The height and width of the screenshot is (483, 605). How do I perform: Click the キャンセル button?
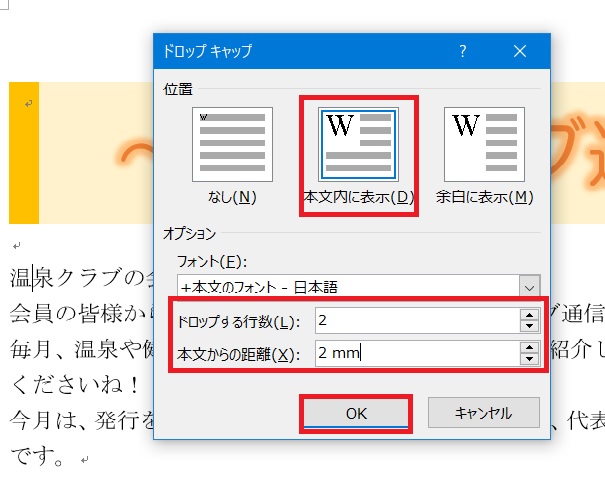[x=484, y=413]
